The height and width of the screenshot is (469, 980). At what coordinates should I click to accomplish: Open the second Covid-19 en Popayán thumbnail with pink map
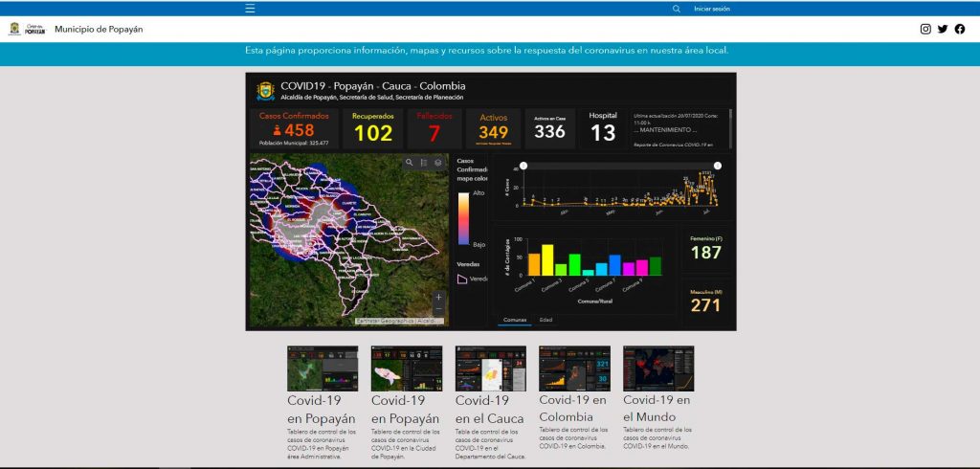tap(407, 368)
